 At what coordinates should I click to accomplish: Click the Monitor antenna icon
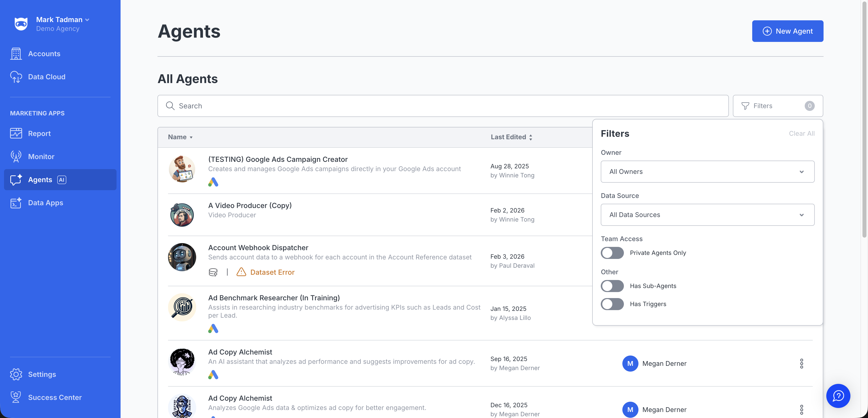coord(16,157)
